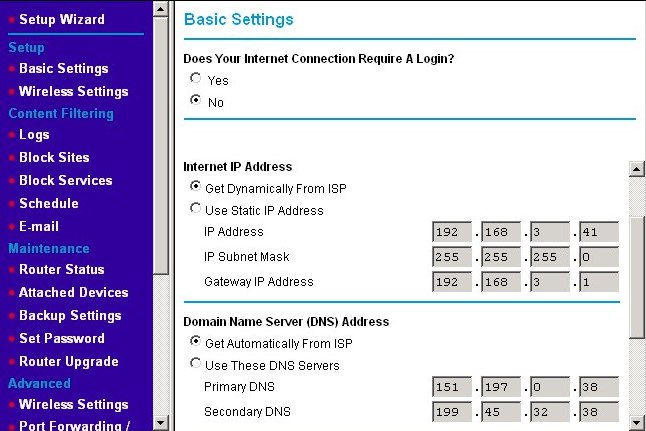Select Get Automatically From ISP

coord(196,341)
